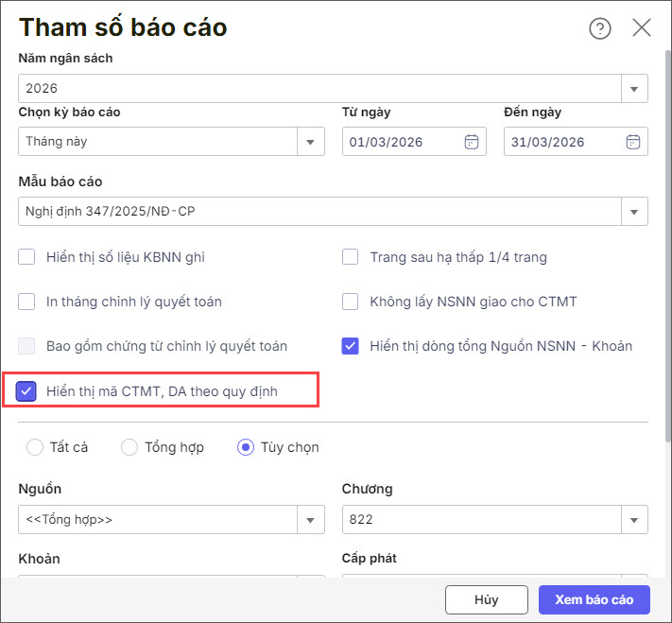672x623 pixels.
Task: Click the help question mark icon
Action: [599, 28]
